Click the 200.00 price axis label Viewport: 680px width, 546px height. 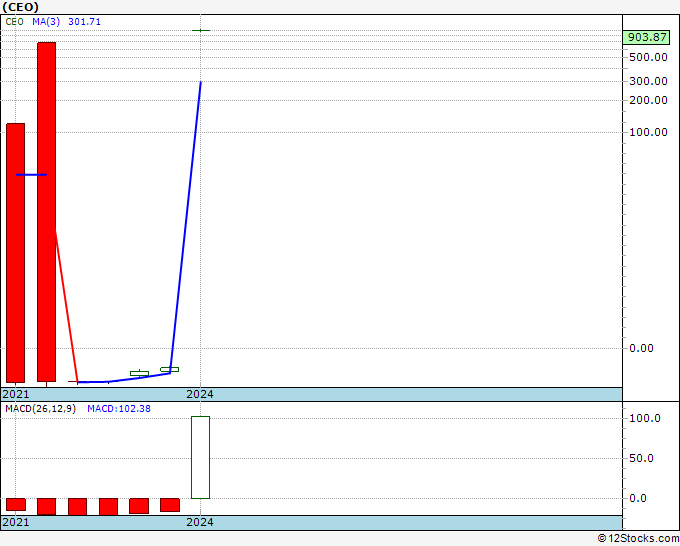click(x=648, y=100)
